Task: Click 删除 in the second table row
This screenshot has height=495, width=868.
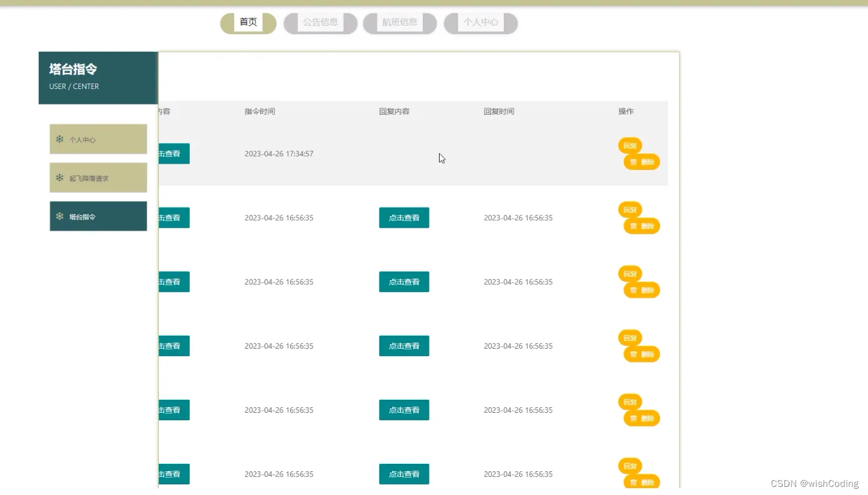Action: pyautogui.click(x=642, y=226)
